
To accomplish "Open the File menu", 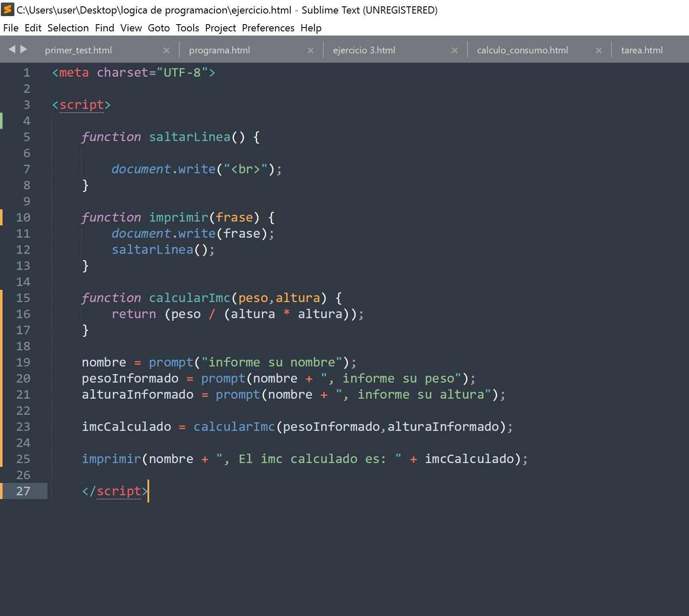I will coord(11,28).
